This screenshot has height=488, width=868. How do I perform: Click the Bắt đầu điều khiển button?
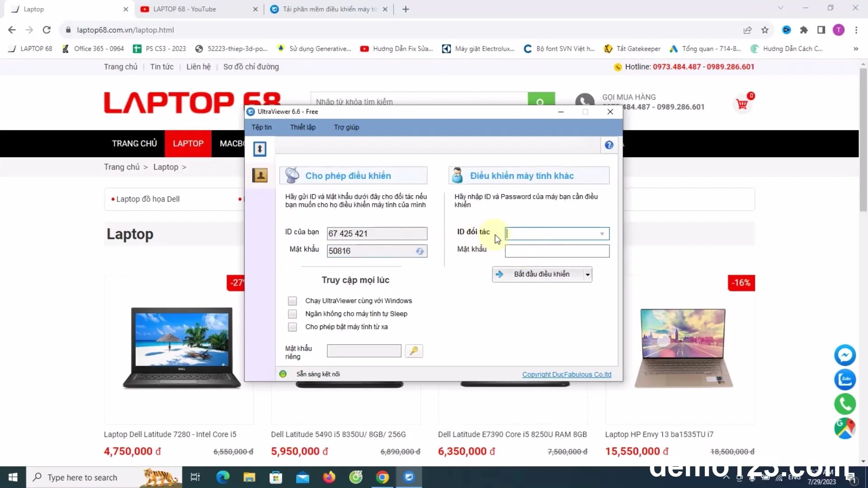pos(538,274)
